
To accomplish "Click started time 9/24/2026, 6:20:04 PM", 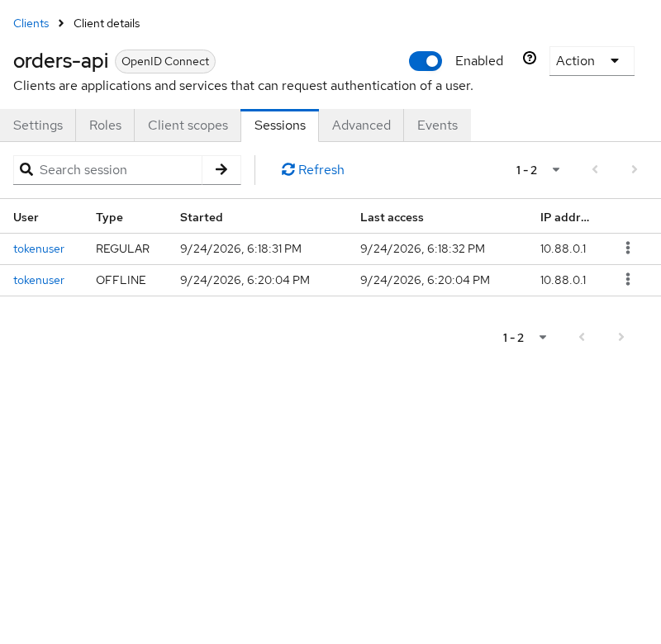I will pos(245,281).
